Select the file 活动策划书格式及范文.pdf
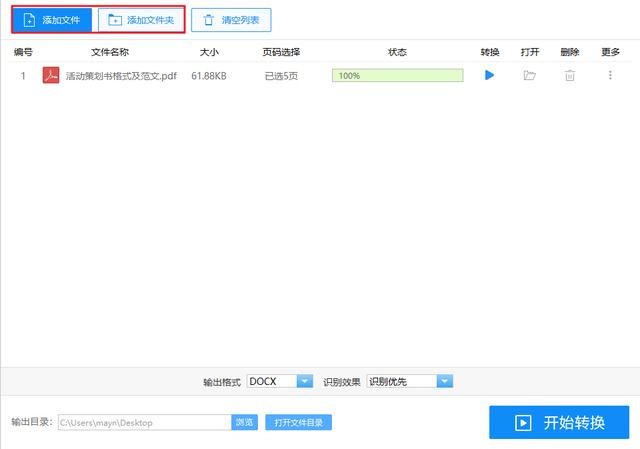640x449 pixels. click(121, 76)
